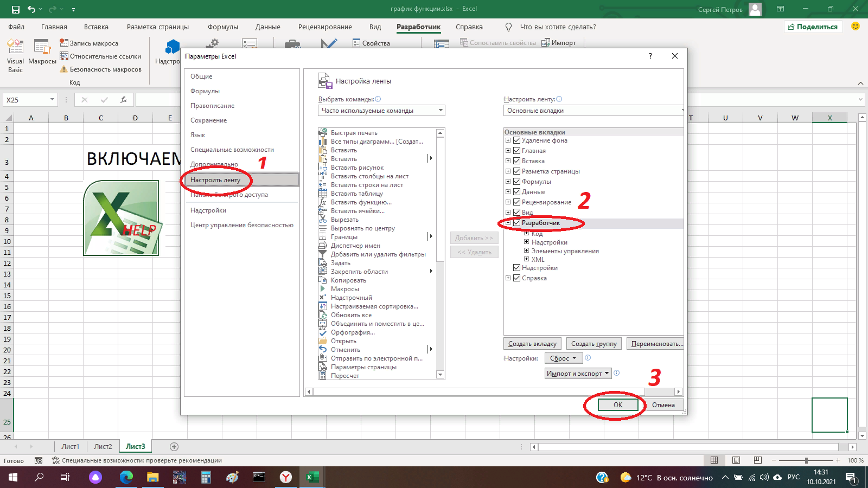Zoom out using the minus button
Screen dimensions: 868x488
pos(774,460)
